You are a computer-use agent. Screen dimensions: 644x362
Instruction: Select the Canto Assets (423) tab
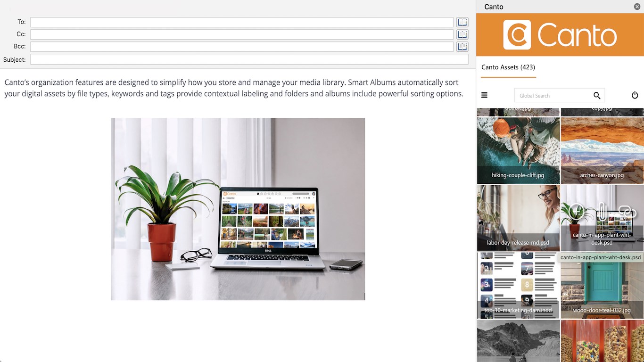(x=508, y=67)
